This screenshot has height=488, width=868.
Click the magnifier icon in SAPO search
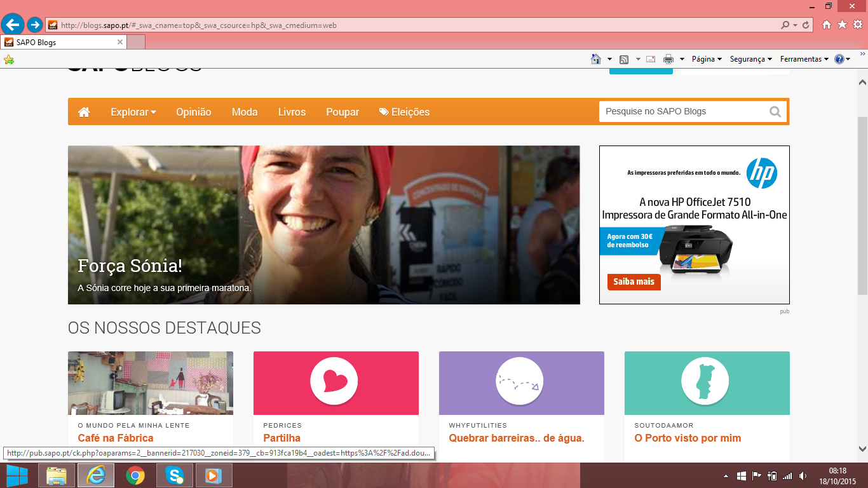click(x=775, y=112)
